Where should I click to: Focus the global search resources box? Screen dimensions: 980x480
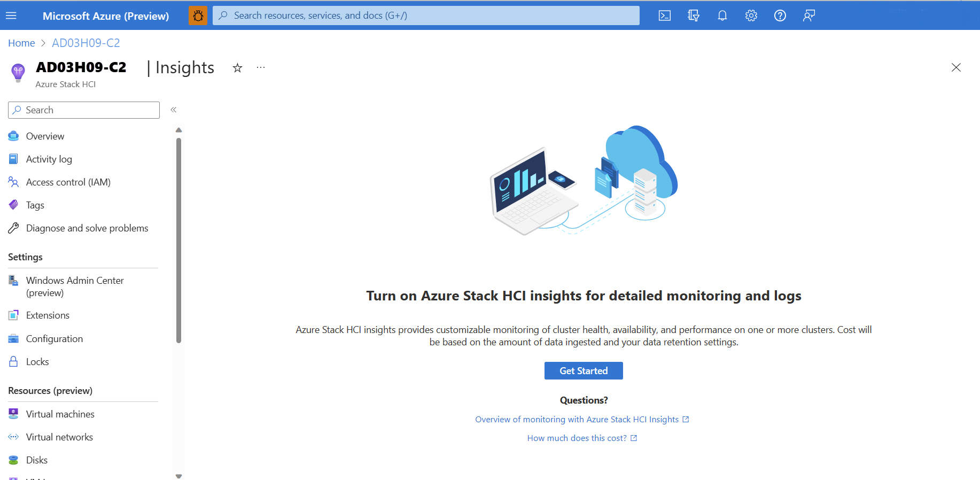(x=426, y=16)
